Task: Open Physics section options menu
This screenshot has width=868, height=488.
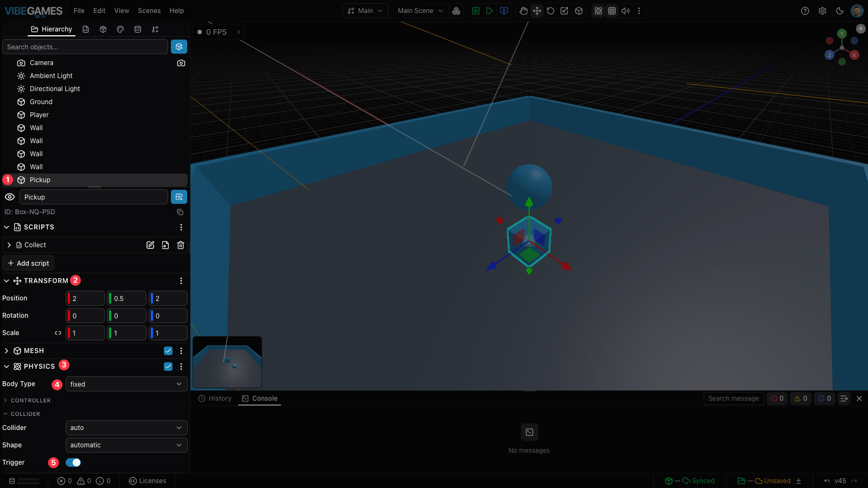Action: point(181,367)
